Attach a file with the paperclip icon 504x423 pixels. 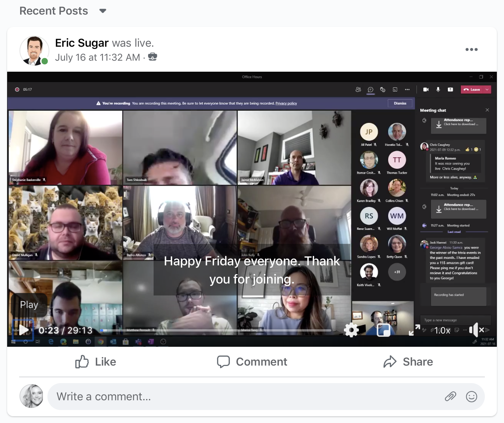[x=450, y=396]
